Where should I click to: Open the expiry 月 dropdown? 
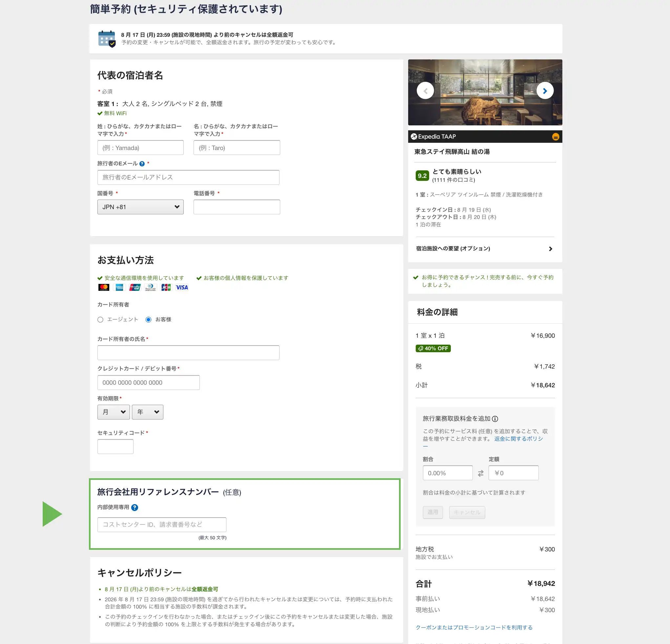point(114,412)
